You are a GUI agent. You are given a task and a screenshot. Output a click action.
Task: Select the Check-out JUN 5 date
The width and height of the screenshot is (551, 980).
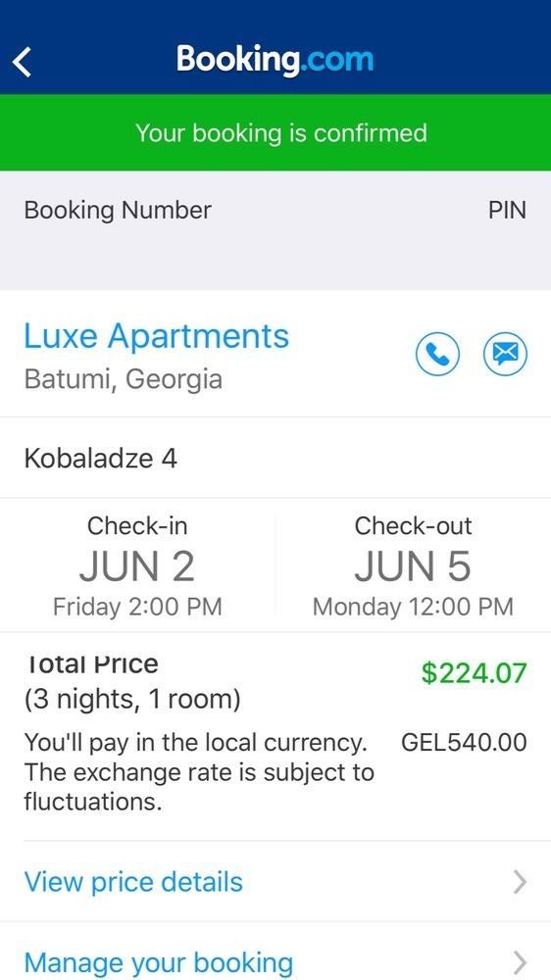point(413,567)
